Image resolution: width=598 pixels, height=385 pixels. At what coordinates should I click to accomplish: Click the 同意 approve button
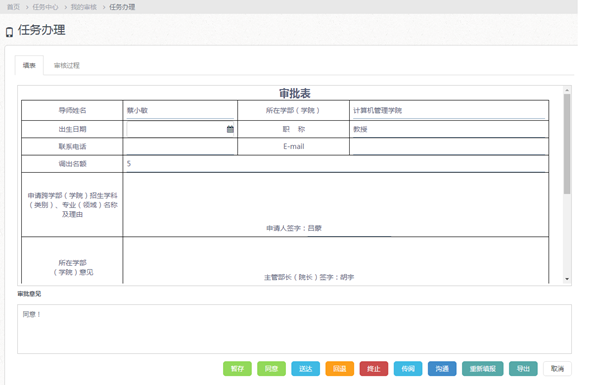click(x=271, y=369)
